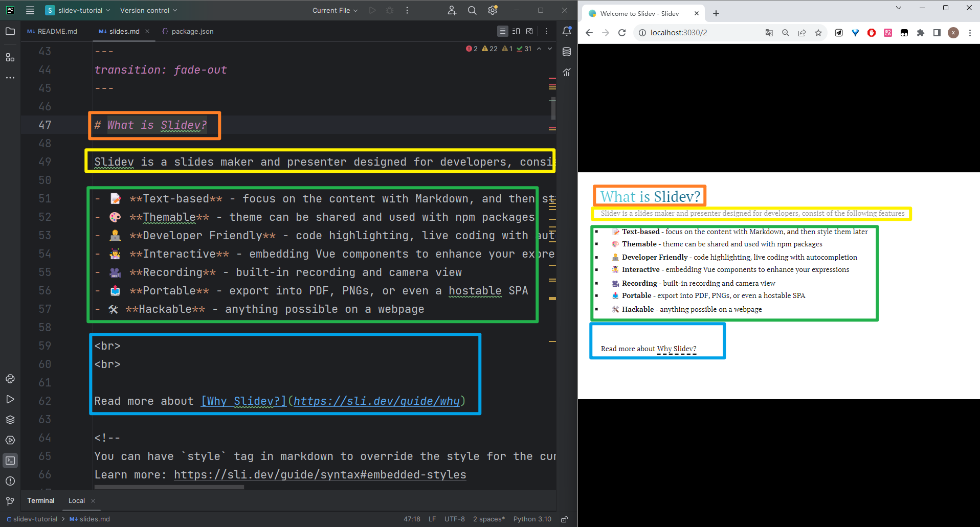The height and width of the screenshot is (527, 980).
Task: Open the Problems tool window icon
Action: coord(10,481)
